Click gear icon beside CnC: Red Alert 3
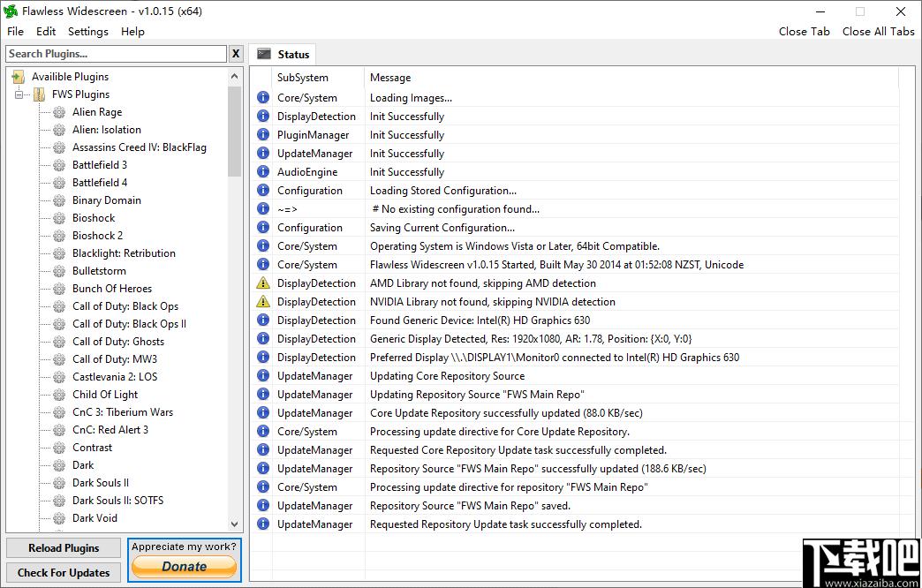 pos(59,430)
